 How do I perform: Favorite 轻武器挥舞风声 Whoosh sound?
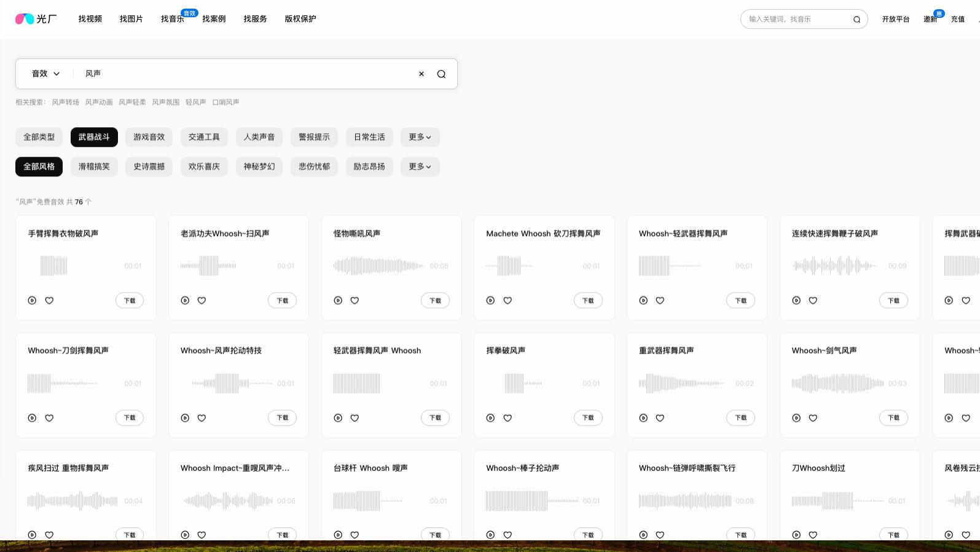click(355, 418)
